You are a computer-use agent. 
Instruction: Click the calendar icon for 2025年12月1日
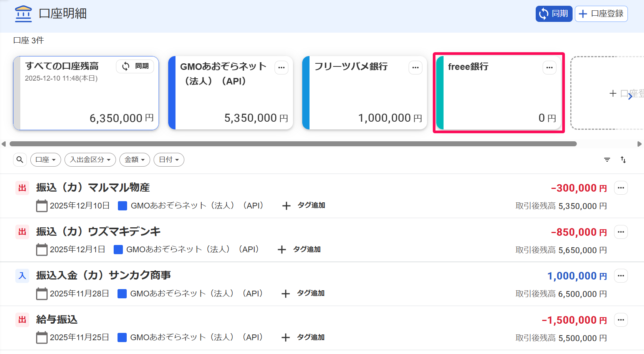pyautogui.click(x=42, y=250)
